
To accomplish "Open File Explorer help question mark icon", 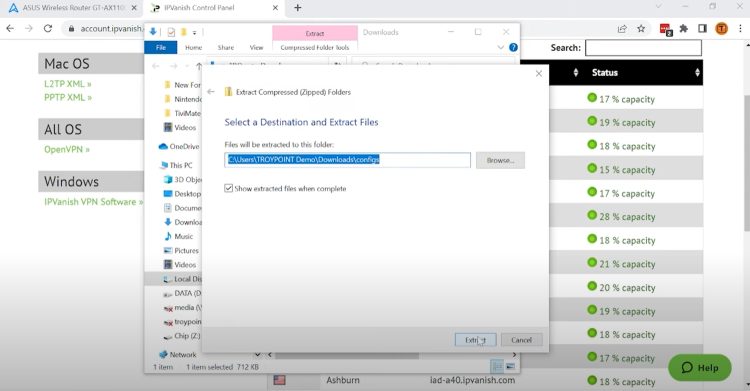I will tap(513, 47).
